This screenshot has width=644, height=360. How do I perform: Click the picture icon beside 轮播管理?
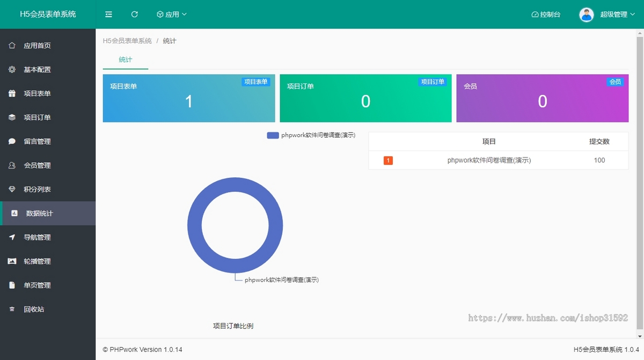(12, 261)
